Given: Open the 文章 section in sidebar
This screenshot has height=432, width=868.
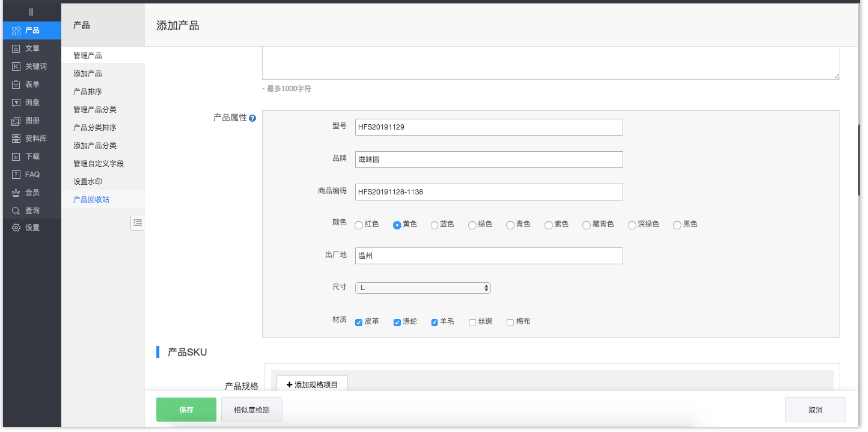Looking at the screenshot, I should (30, 48).
